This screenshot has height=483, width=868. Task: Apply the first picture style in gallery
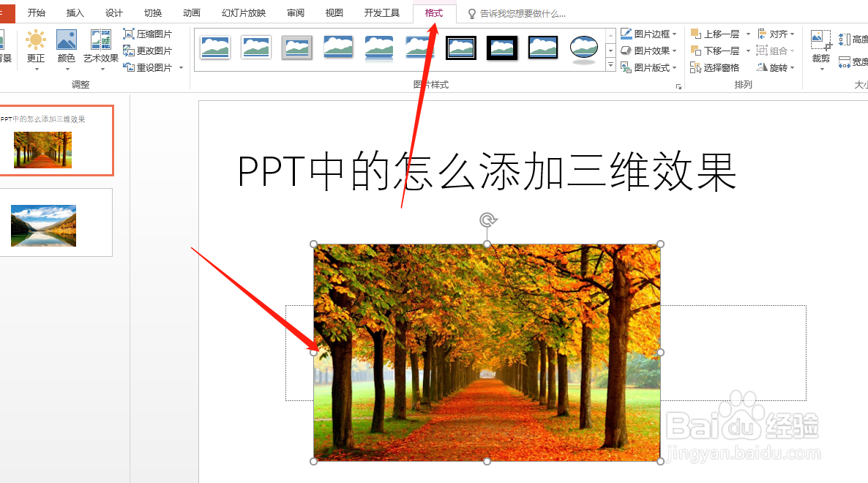[x=215, y=48]
